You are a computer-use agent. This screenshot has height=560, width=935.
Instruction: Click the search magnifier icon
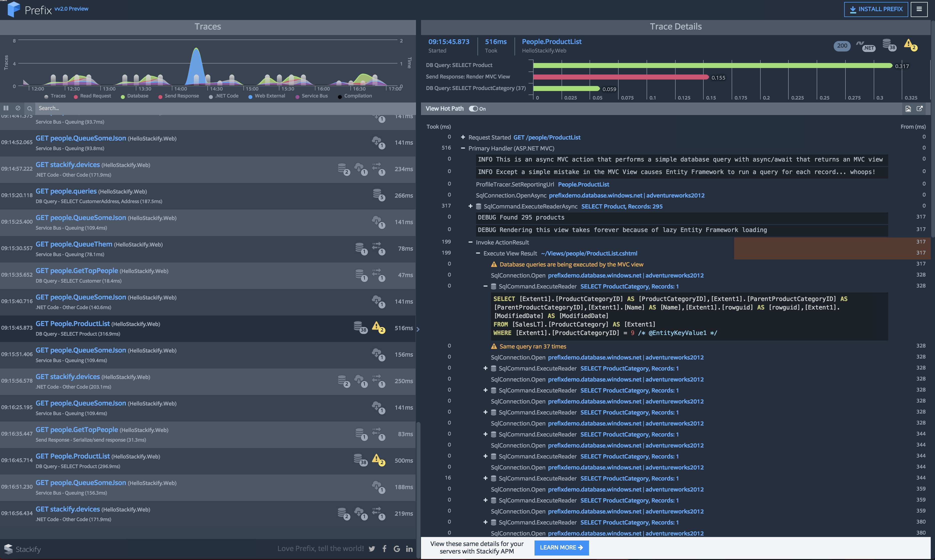point(30,108)
